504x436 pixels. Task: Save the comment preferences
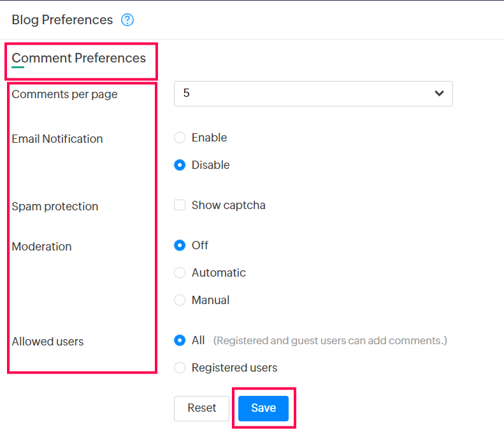(263, 408)
